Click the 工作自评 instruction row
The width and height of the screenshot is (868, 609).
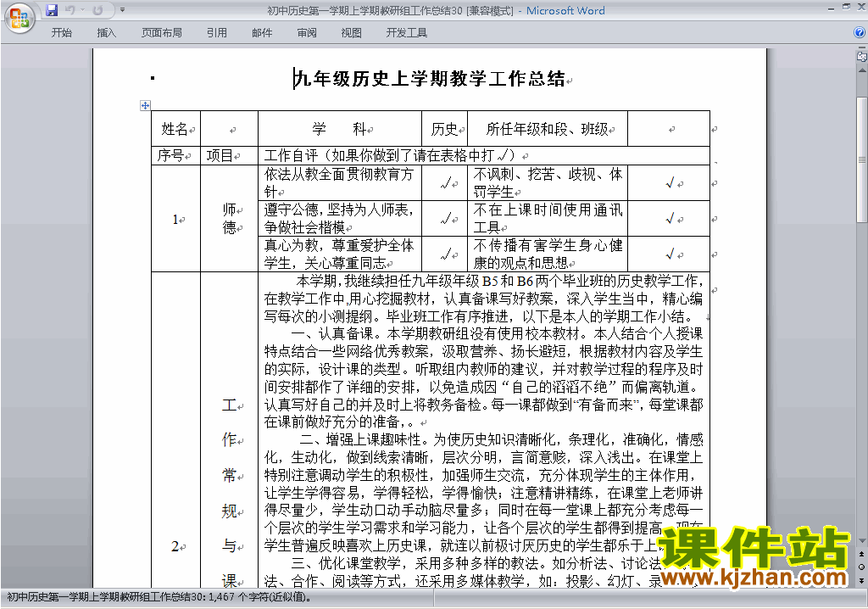tap(484, 156)
